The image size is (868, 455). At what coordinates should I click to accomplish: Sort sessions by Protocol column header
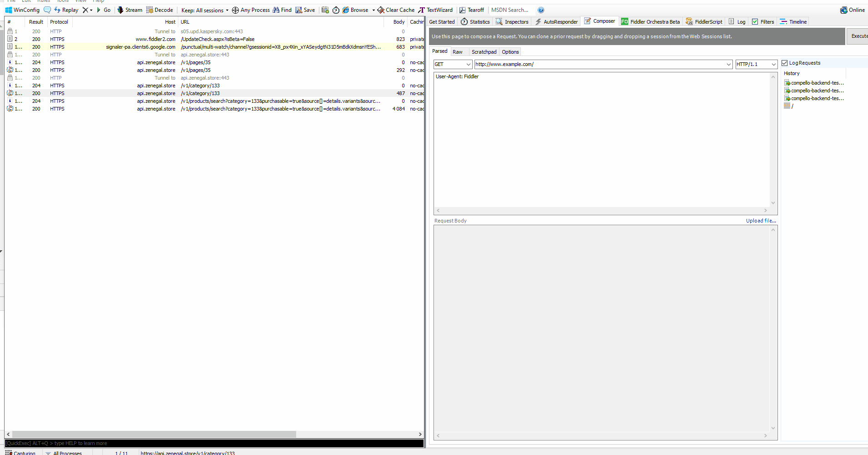(59, 22)
